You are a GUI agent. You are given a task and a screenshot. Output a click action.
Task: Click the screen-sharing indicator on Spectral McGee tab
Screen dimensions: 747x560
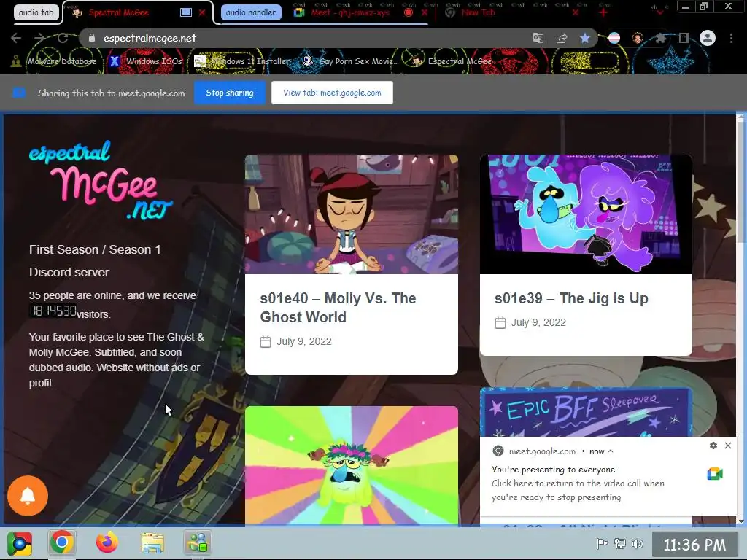point(186,12)
